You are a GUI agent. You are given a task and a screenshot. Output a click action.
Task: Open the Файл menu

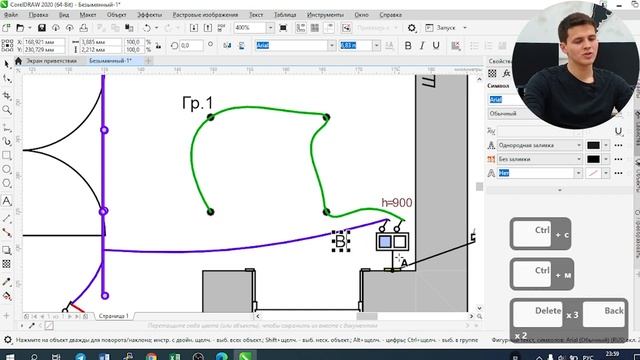(x=11, y=15)
